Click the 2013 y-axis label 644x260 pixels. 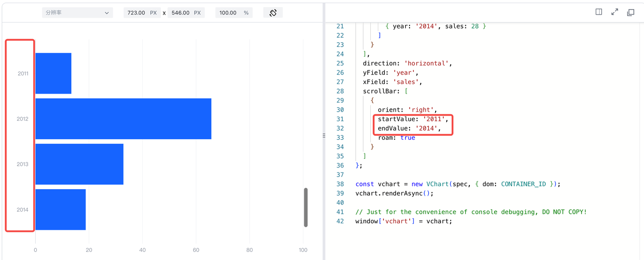[x=23, y=164]
